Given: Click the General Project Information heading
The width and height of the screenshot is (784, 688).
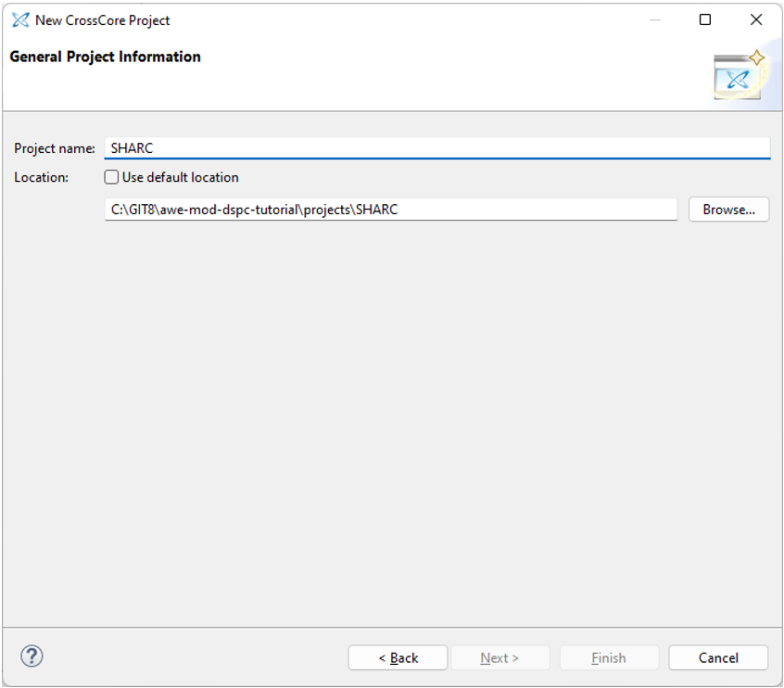Looking at the screenshot, I should point(104,57).
